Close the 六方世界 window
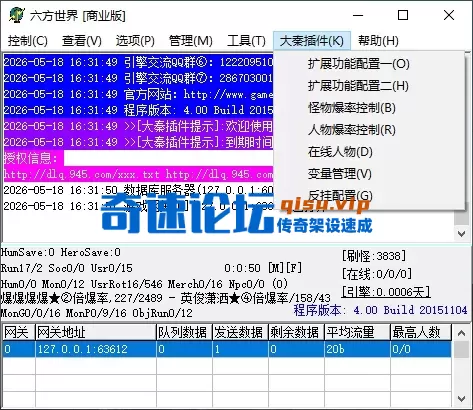473x410 pixels. point(449,15)
